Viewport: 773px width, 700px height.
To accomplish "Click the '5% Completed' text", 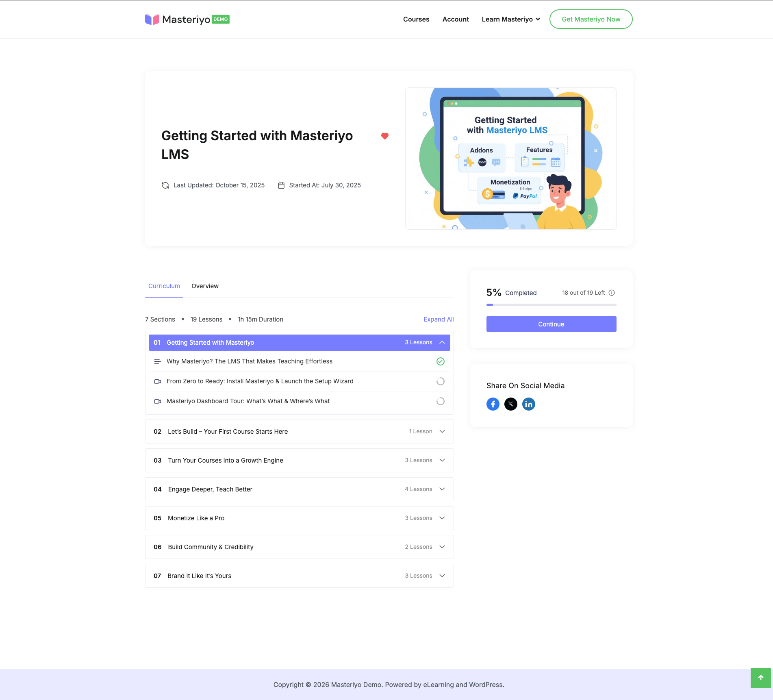I will pos(511,293).
